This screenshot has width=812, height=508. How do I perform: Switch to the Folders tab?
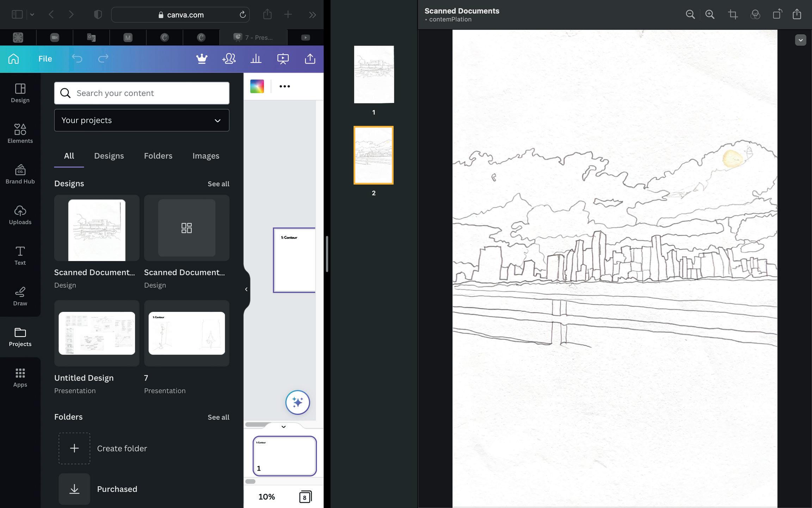point(158,156)
